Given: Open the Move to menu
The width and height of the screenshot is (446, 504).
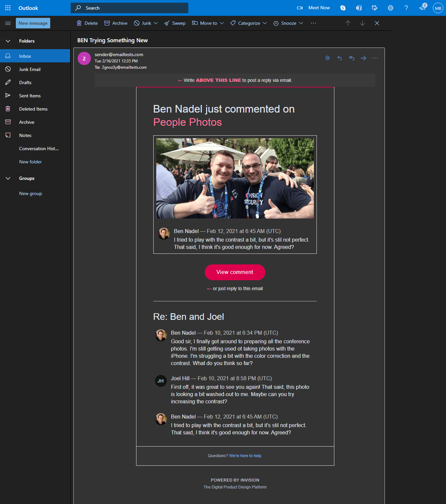Looking at the screenshot, I should click(x=222, y=23).
